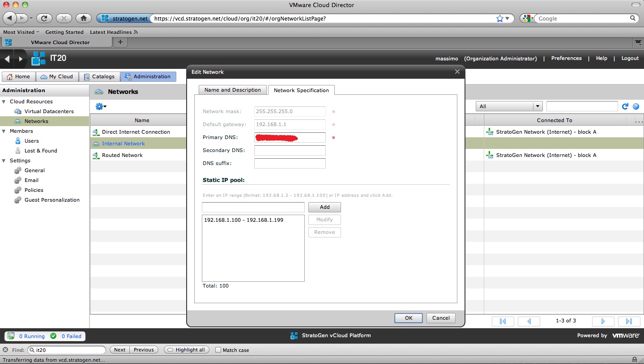
Task: Click the Secondary DNS input field
Action: point(290,150)
